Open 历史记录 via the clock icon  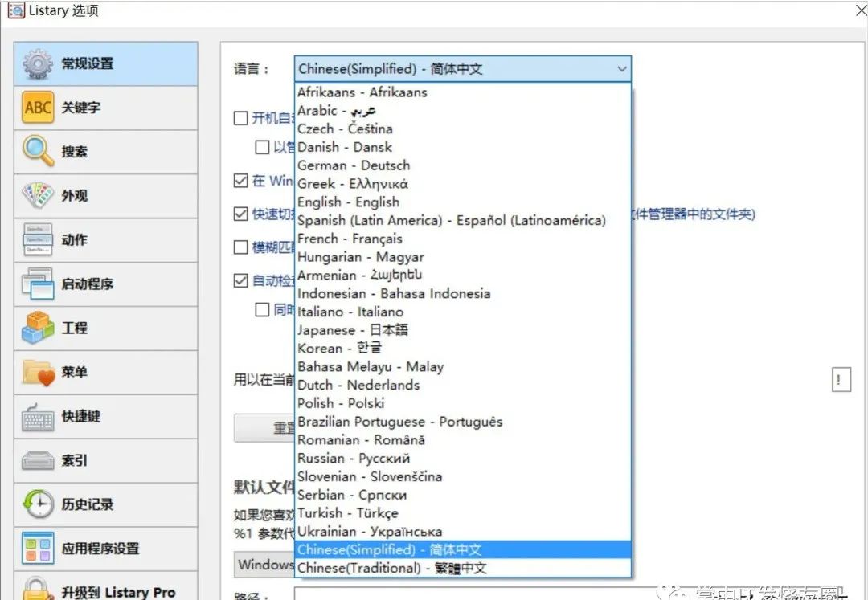pos(36,504)
